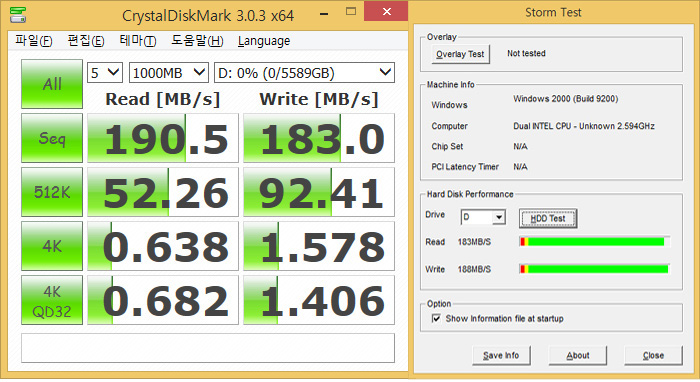Select the 512K write value 92.41
Image resolution: width=700 pixels, height=382 pixels.
(x=319, y=192)
